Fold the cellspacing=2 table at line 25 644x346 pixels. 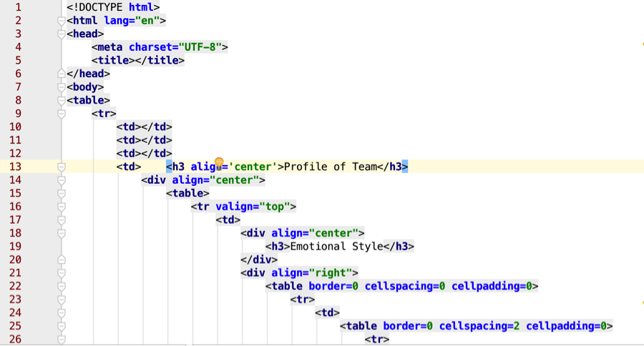tap(62, 326)
